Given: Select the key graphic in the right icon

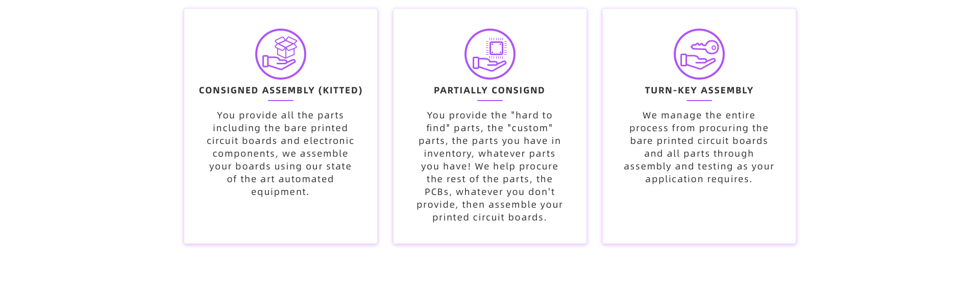Looking at the screenshot, I should pos(705,47).
